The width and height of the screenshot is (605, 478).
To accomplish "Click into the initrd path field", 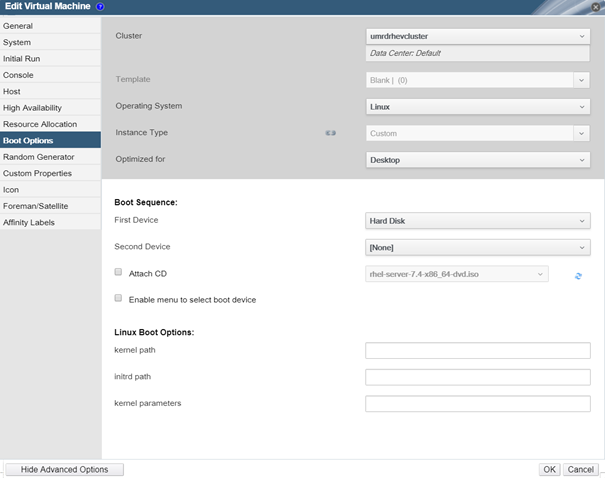I will (x=478, y=377).
